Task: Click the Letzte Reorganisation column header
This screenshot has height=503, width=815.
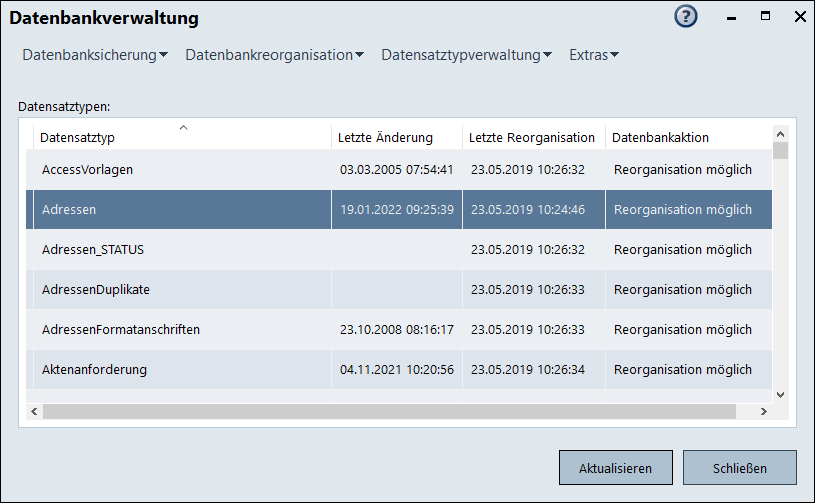Action: (x=531, y=137)
